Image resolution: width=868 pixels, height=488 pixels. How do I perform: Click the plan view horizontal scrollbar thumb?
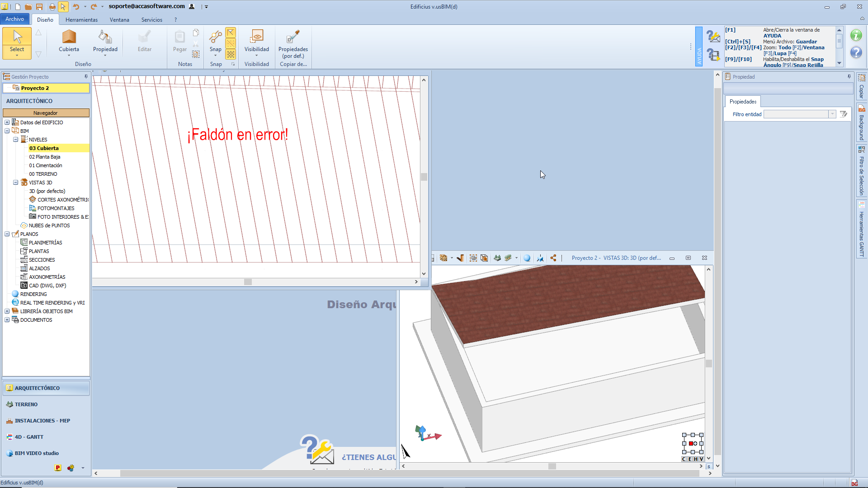coord(248,282)
